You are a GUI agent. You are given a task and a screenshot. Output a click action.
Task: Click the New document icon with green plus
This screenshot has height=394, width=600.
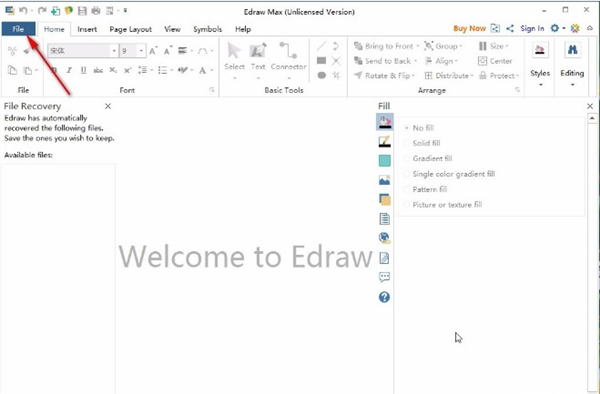pyautogui.click(x=55, y=11)
